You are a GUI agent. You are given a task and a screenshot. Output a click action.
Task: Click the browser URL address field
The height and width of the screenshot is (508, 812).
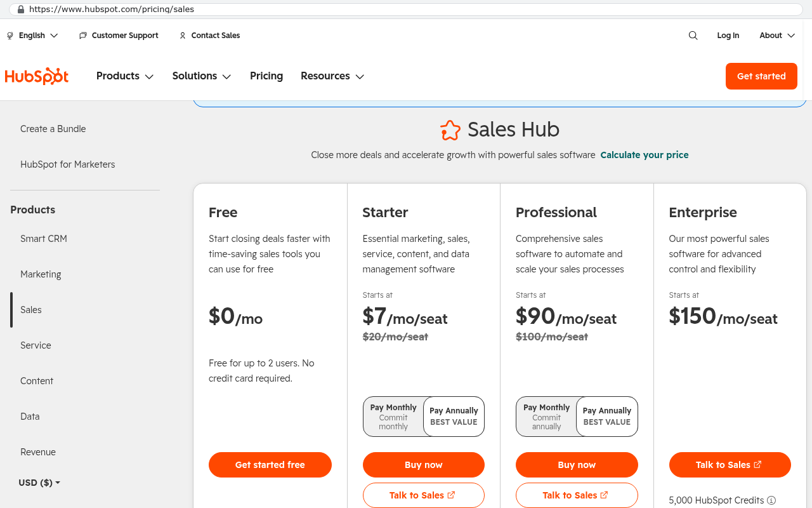click(x=406, y=10)
